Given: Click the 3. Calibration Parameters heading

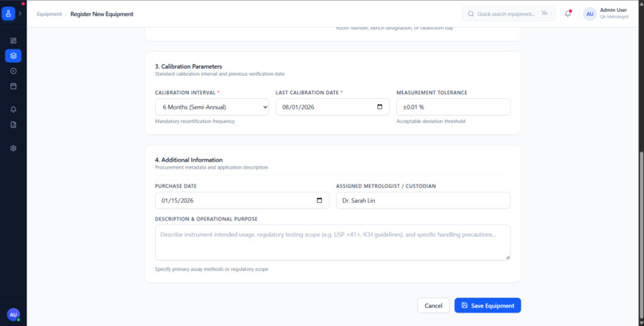Looking at the screenshot, I should (x=189, y=66).
